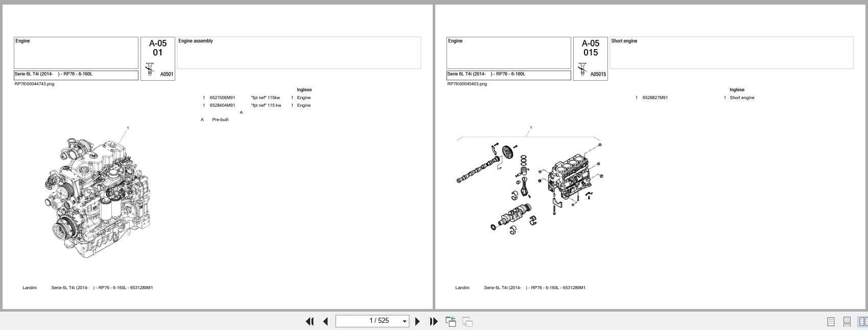Click the '"fpt nef" 115kw' description in first row

[266, 98]
